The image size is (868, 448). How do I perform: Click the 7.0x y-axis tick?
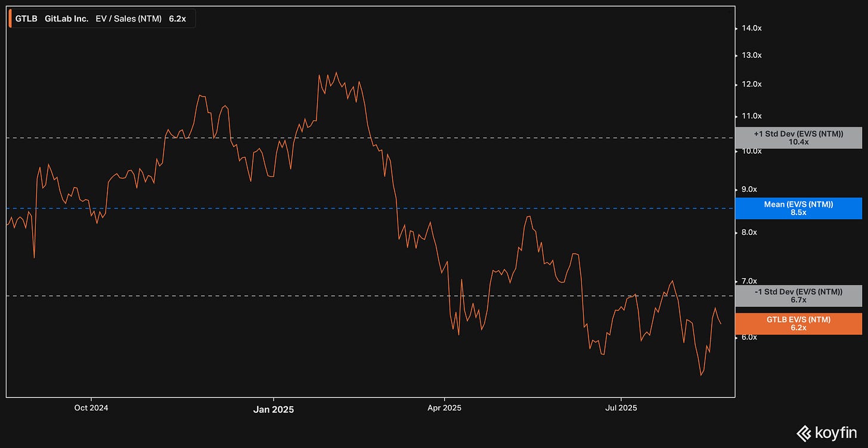click(748, 281)
